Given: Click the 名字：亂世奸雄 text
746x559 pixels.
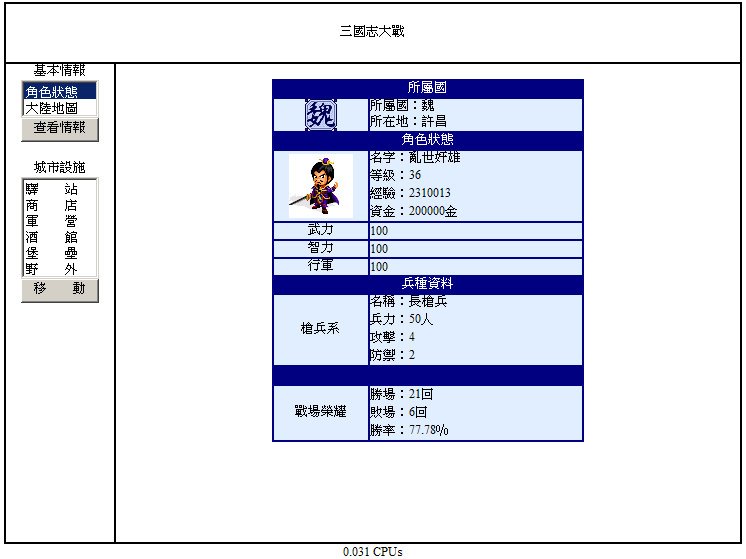Looking at the screenshot, I should 415,157.
